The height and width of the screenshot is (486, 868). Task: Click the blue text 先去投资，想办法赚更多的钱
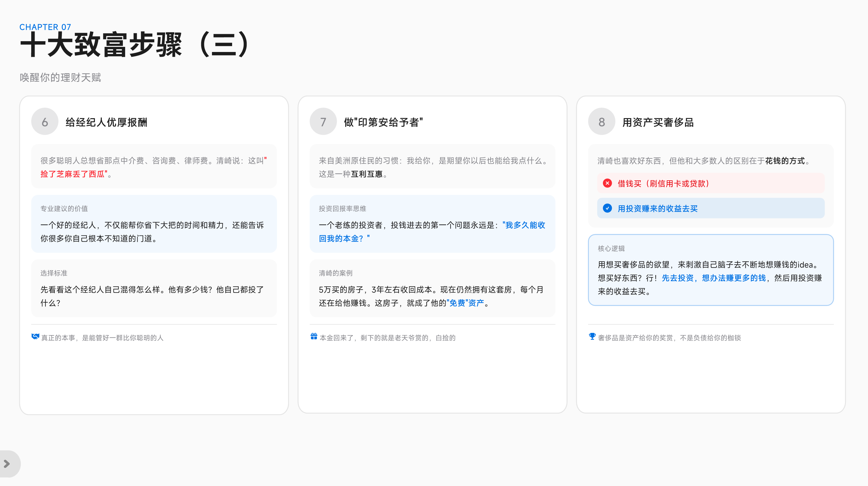tap(713, 278)
